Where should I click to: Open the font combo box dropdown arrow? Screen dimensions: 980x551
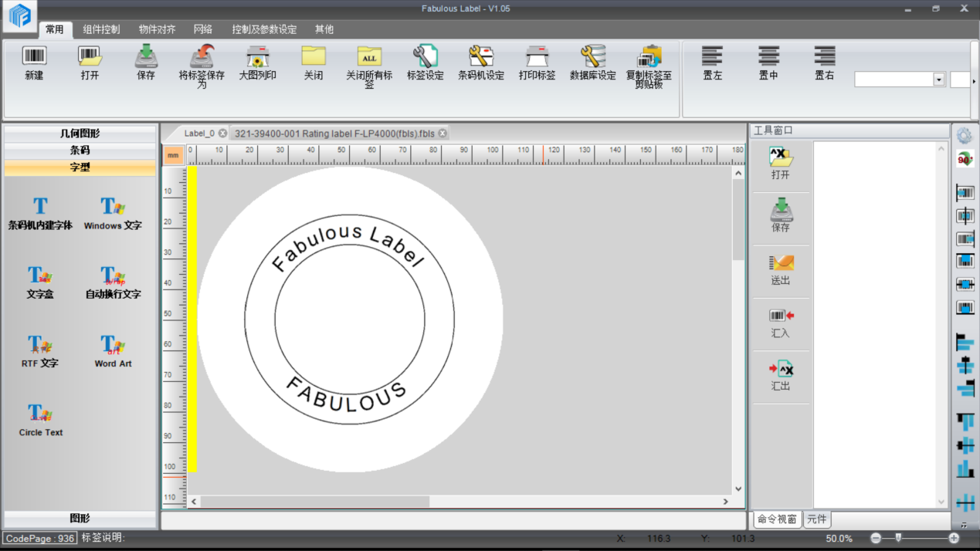(x=939, y=79)
